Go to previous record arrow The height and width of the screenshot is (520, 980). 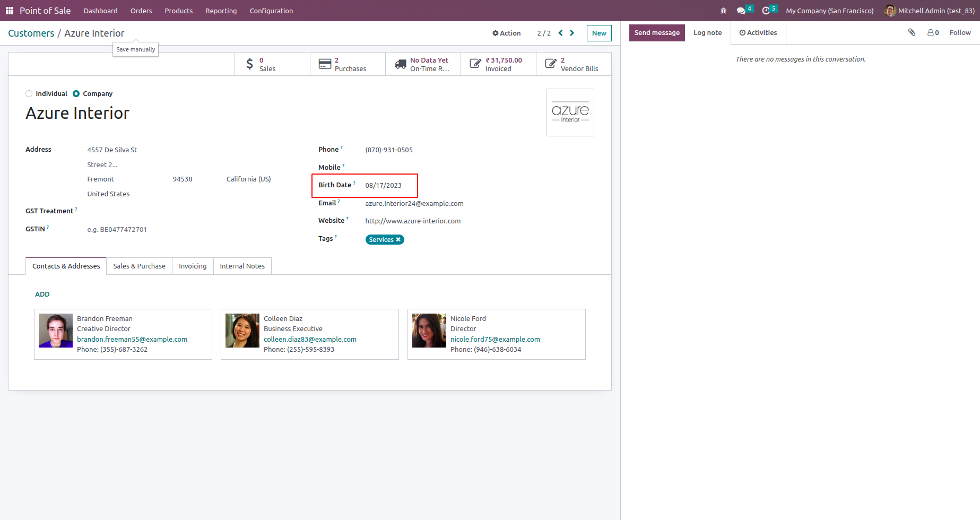pyautogui.click(x=560, y=33)
